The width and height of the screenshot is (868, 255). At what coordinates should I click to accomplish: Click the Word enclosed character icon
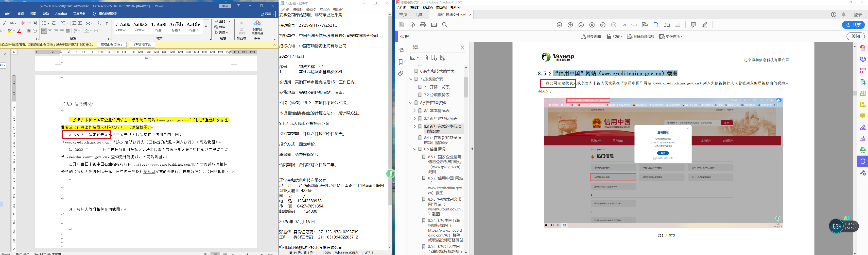tap(35, 31)
